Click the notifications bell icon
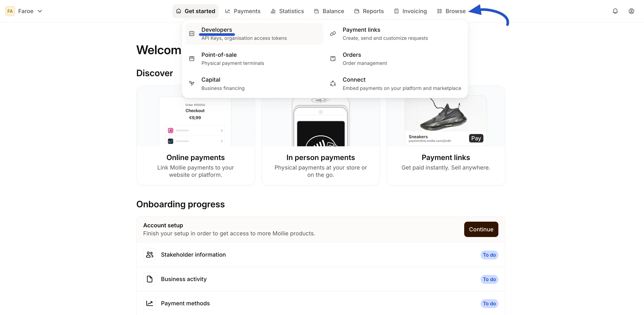644x315 pixels. click(x=615, y=11)
